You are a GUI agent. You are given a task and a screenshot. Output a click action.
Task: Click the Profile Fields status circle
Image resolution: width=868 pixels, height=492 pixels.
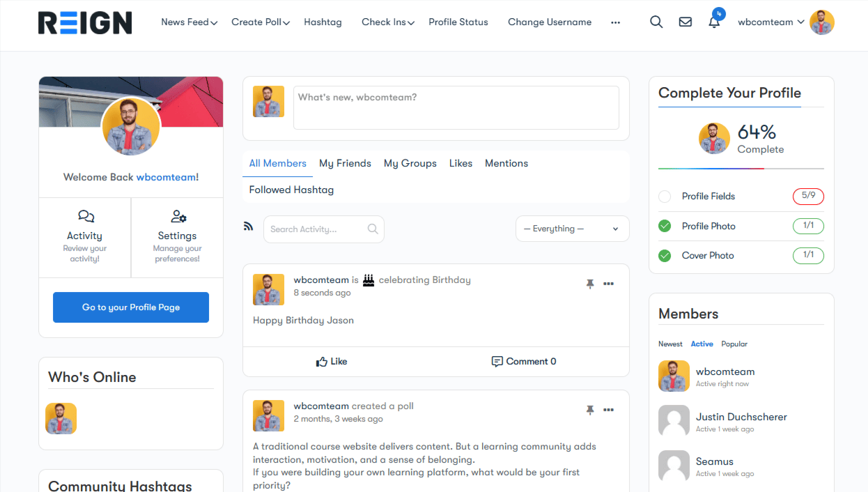665,197
